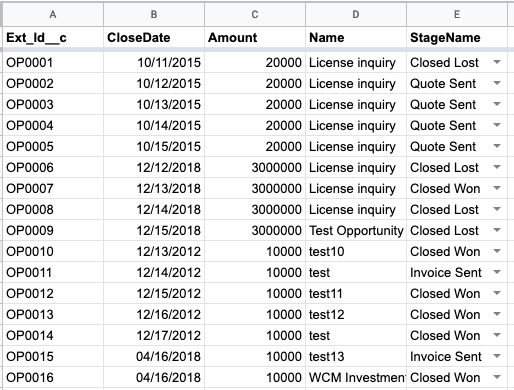Select the Test Opportunity name cell
The height and width of the screenshot is (390, 514).
(356, 230)
